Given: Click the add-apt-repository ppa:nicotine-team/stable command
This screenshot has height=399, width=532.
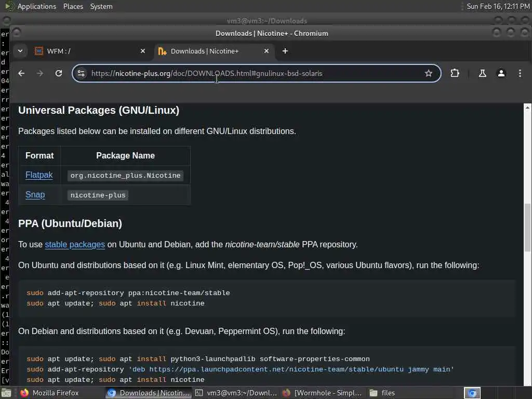Looking at the screenshot, I should 128,293.
